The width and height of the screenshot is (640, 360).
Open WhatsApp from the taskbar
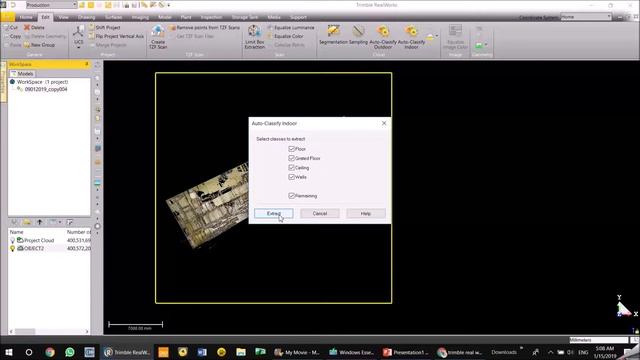pyautogui.click(x=70, y=352)
